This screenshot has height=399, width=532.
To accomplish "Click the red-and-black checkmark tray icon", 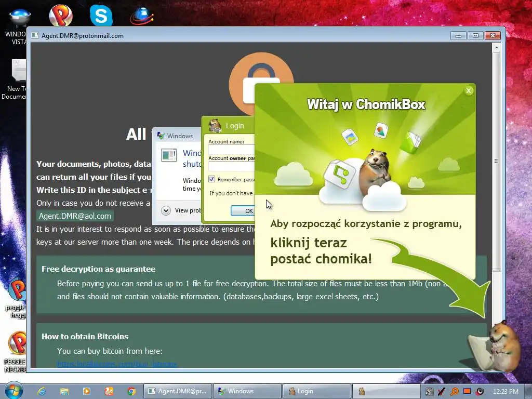I will (x=442, y=392).
